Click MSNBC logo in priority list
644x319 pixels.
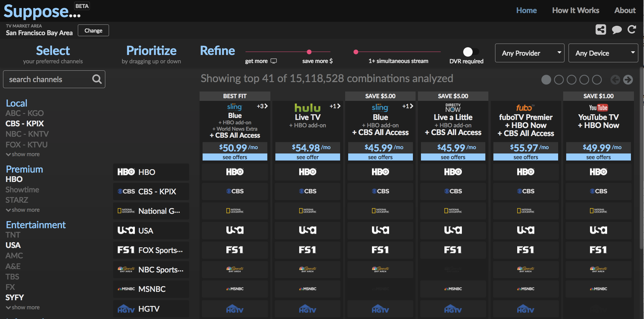click(x=126, y=289)
